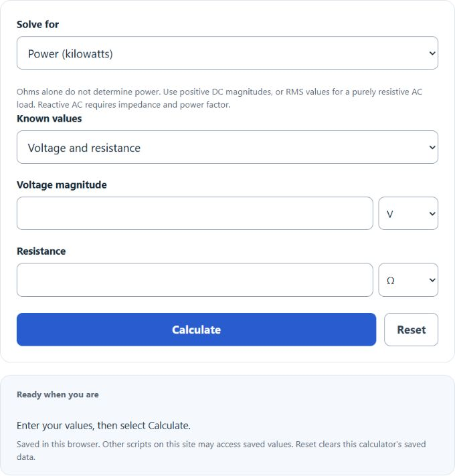
Task: Click the Saved in this browser note
Action: 221,451
